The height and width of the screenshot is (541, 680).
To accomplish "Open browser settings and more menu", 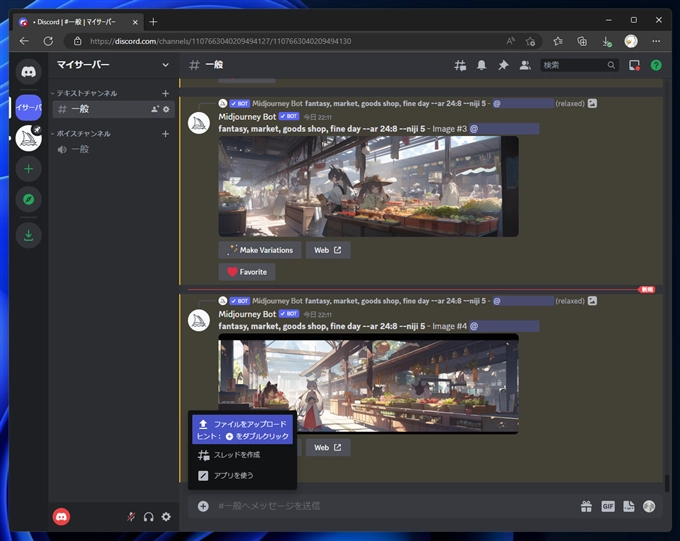I will point(656,41).
